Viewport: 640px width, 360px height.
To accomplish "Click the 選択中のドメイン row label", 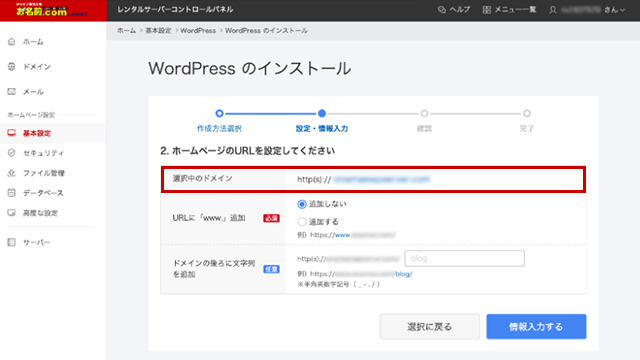I will (202, 178).
